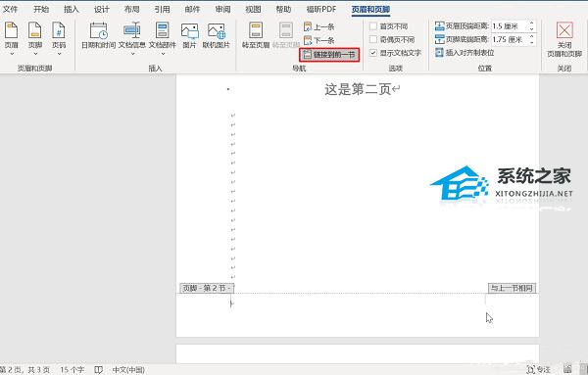Increase header top distance with stepper arrow
The image size is (588, 375).
(532, 23)
